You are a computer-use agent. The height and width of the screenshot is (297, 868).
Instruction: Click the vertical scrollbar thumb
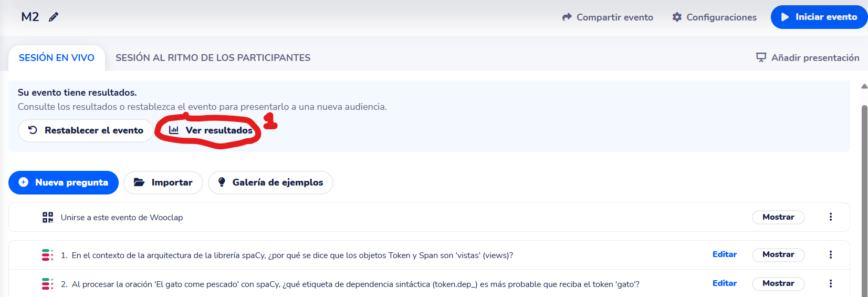[864, 200]
